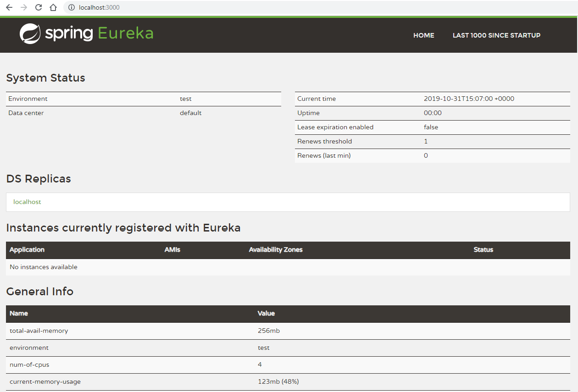Open the localhost DS replica link
Viewport: 578px width, 392px height.
27,202
